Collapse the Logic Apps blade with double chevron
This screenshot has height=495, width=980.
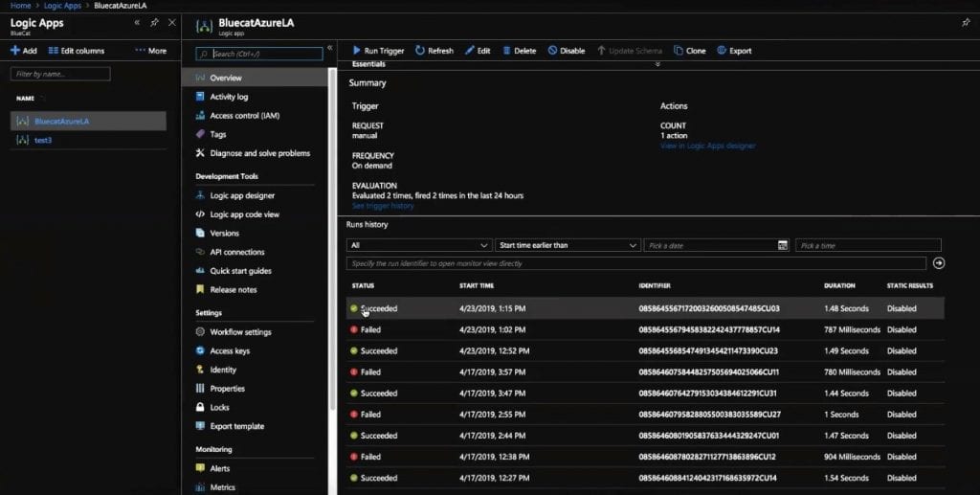[137, 23]
